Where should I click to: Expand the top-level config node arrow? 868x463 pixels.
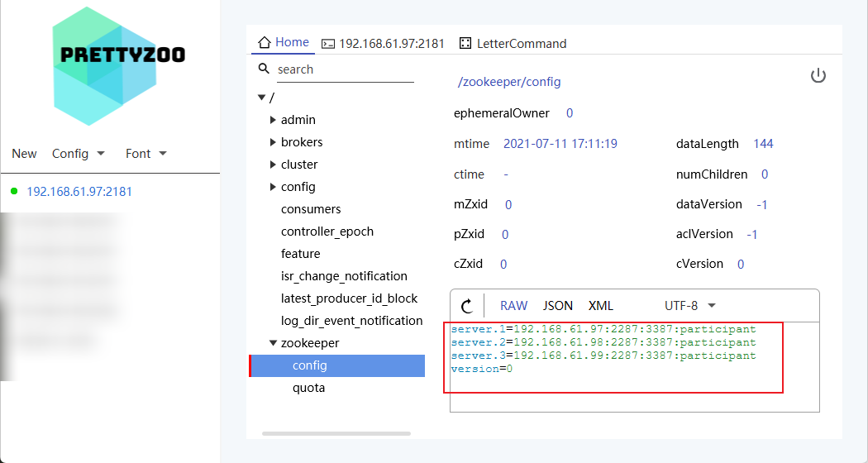coord(273,187)
